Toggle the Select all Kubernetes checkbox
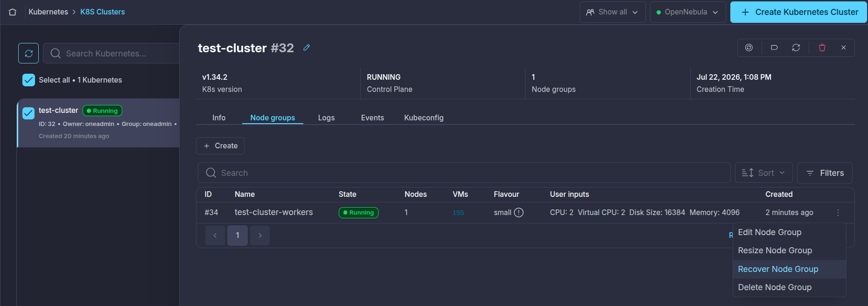868x306 pixels. (x=28, y=80)
